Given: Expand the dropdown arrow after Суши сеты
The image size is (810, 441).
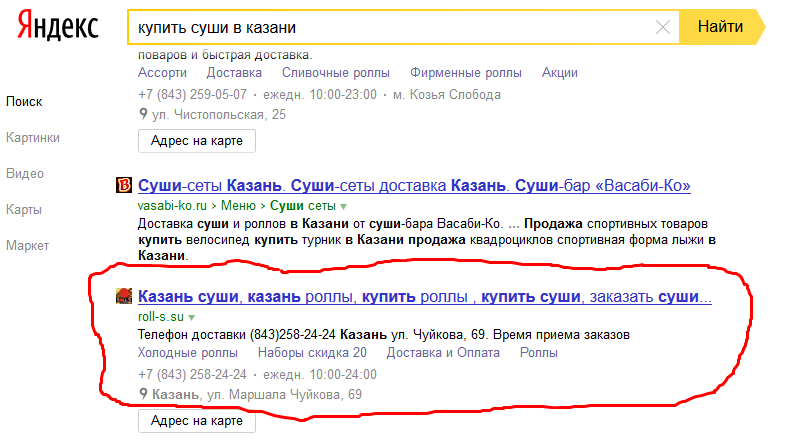Looking at the screenshot, I should click(x=344, y=207).
